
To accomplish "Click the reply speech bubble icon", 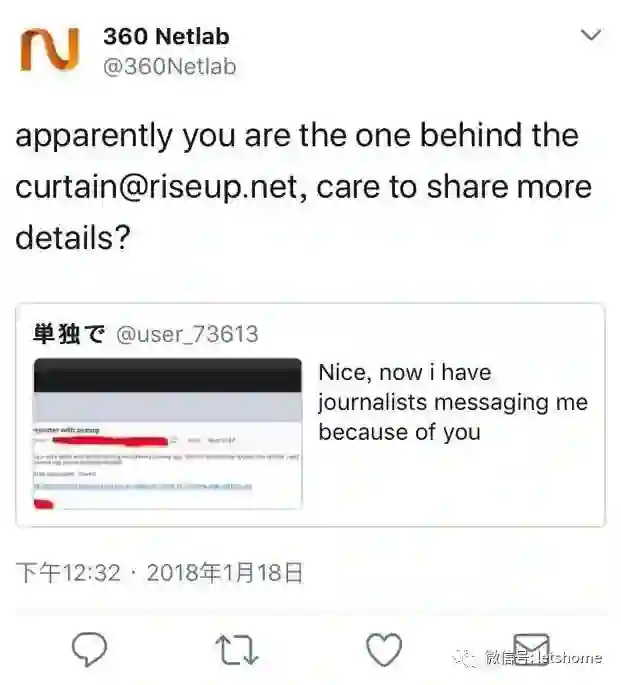I will click(89, 649).
